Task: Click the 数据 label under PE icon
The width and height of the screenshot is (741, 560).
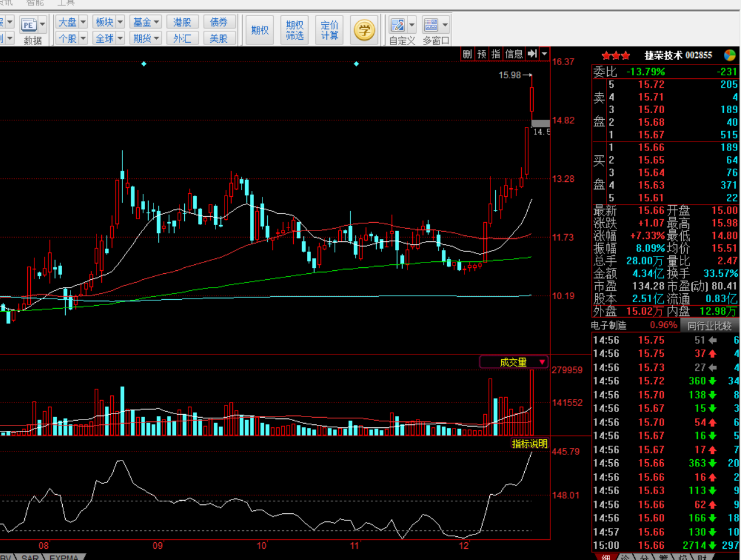Action: point(33,41)
